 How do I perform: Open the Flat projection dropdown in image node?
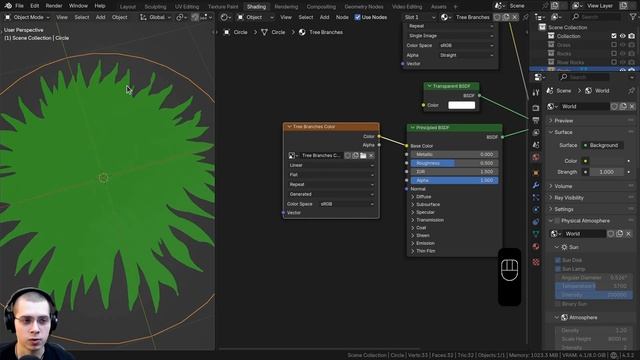pyautogui.click(x=331, y=175)
